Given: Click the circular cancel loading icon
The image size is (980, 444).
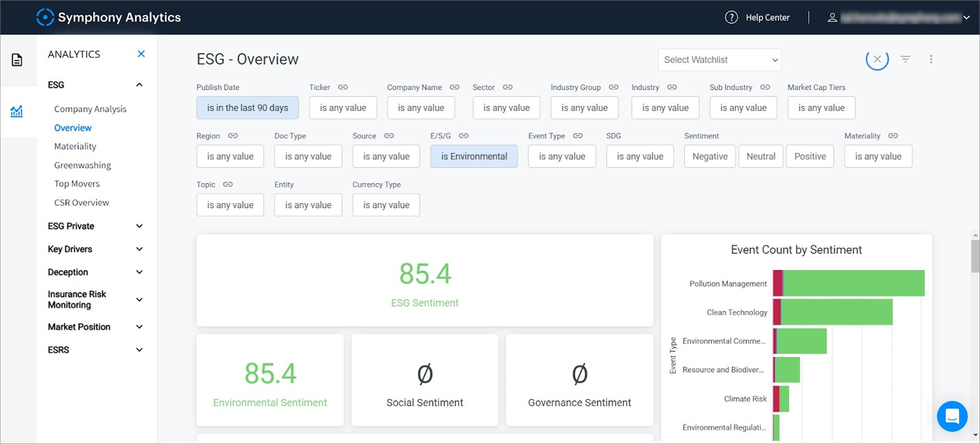Looking at the screenshot, I should coord(877,59).
